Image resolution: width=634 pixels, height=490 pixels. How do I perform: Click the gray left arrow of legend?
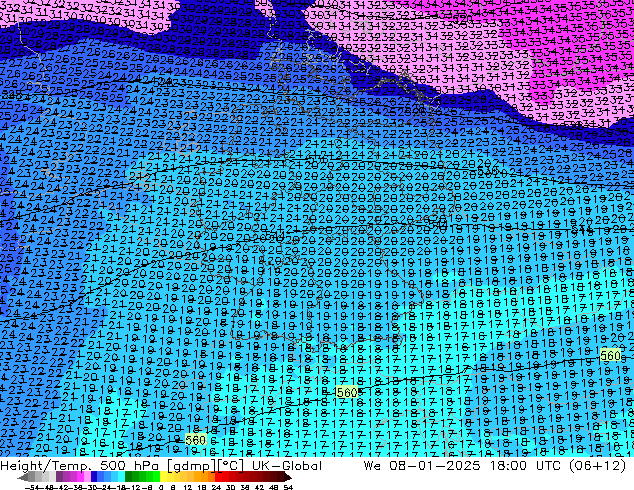[23, 477]
